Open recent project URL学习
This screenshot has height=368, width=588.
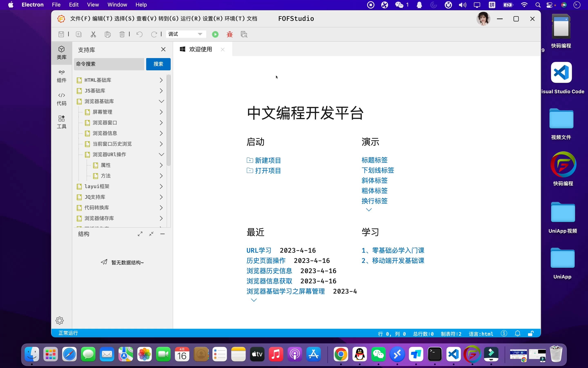click(x=259, y=250)
